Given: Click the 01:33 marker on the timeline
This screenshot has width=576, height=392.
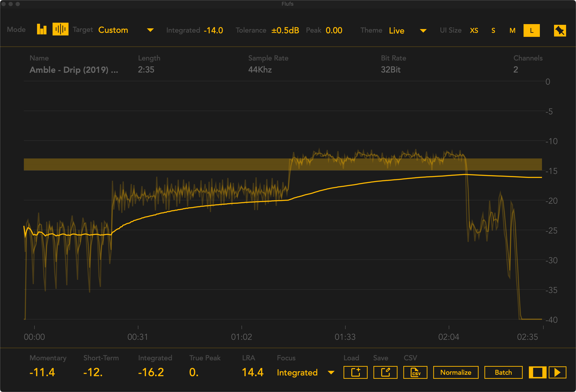Looking at the screenshot, I should (345, 336).
